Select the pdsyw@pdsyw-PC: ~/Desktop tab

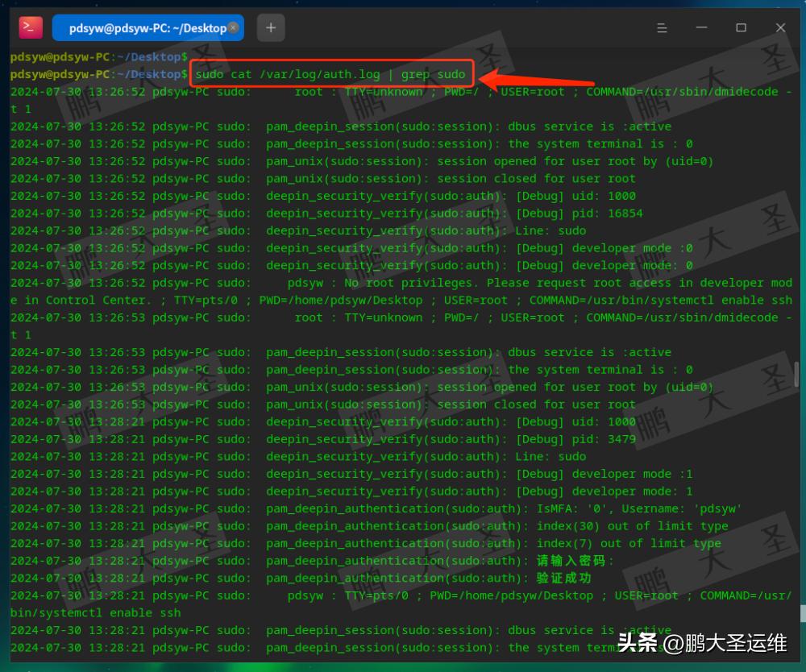click(148, 27)
